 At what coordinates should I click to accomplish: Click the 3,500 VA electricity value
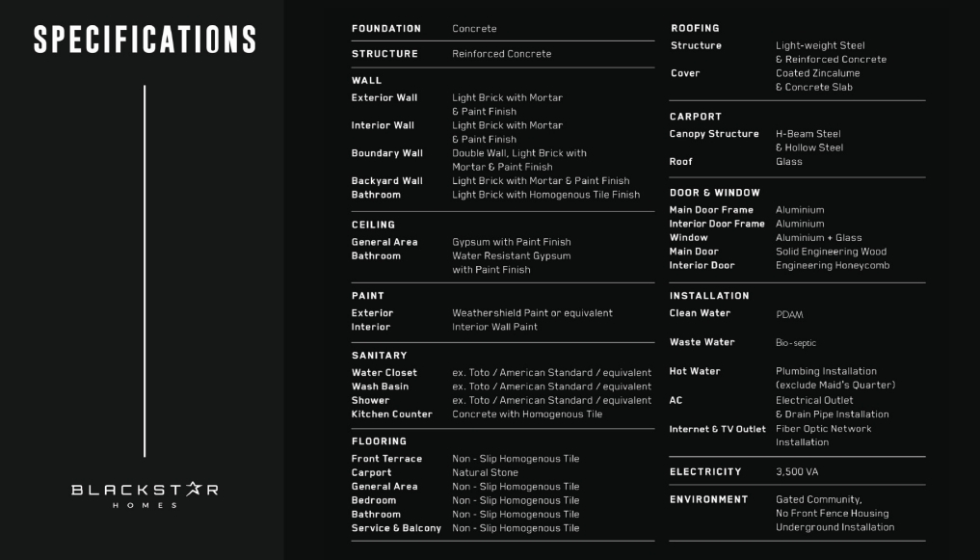click(797, 472)
